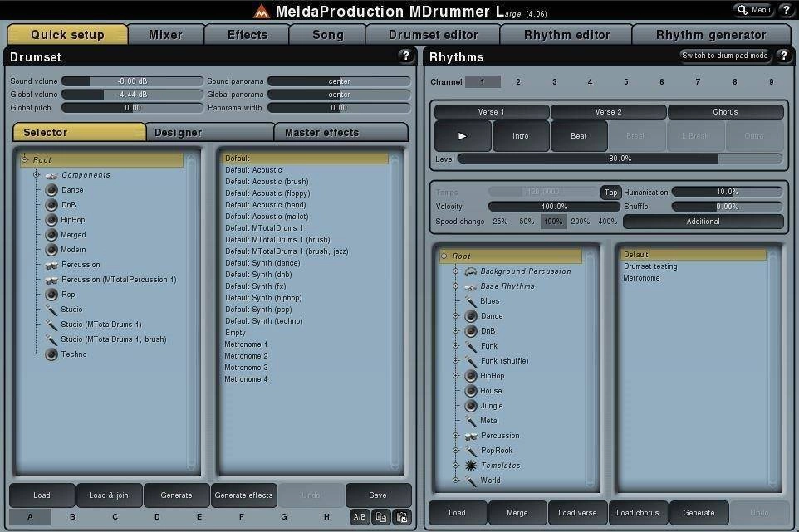This screenshot has height=532, width=799.
Task: Set speed change to 100%
Action: [x=553, y=222]
